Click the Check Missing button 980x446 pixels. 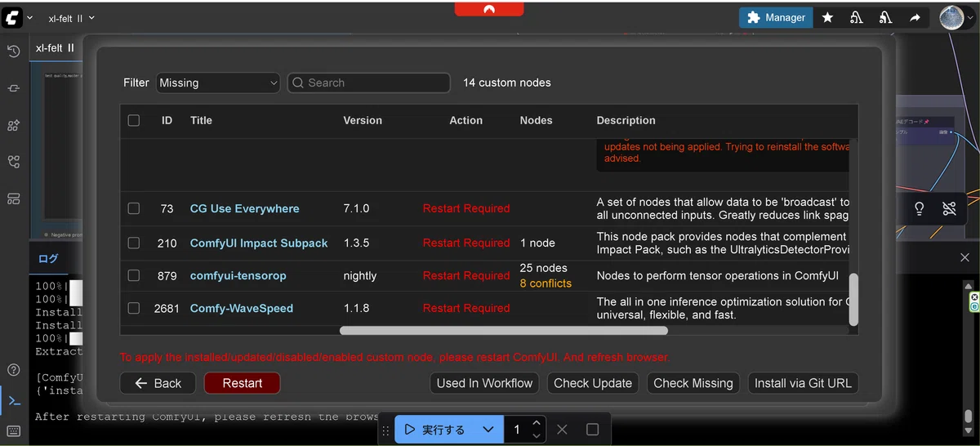pyautogui.click(x=693, y=383)
